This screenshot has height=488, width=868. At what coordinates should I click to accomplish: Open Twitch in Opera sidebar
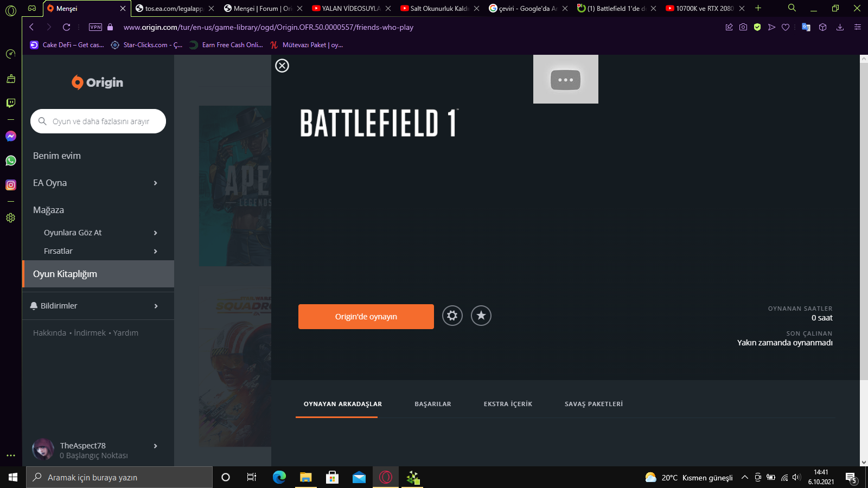[x=11, y=103]
